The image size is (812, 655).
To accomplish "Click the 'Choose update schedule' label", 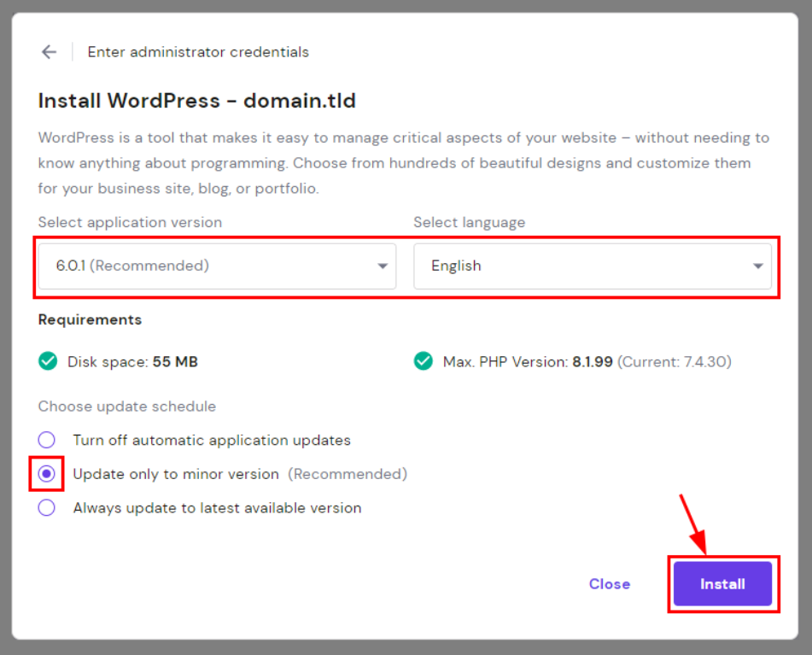I will 127,406.
